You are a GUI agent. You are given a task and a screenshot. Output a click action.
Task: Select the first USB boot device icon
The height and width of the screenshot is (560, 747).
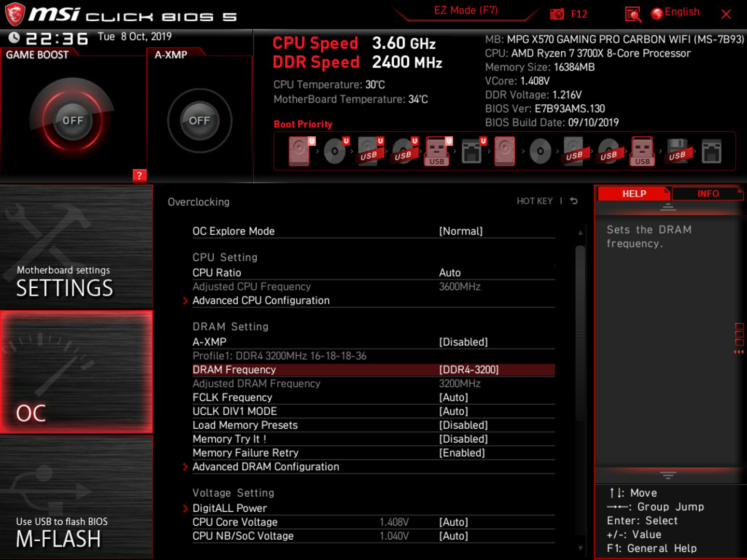click(x=369, y=151)
